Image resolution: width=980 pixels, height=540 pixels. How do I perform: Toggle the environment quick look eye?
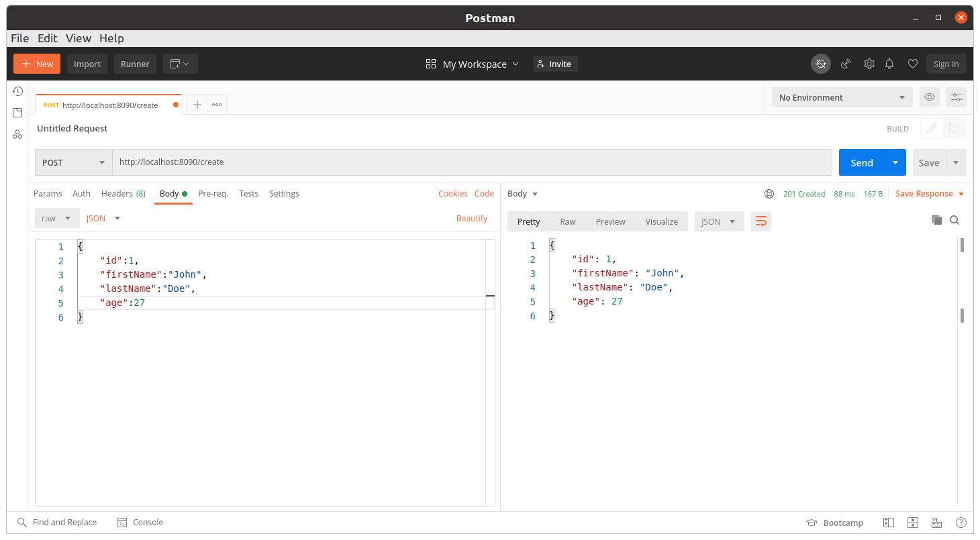click(929, 97)
